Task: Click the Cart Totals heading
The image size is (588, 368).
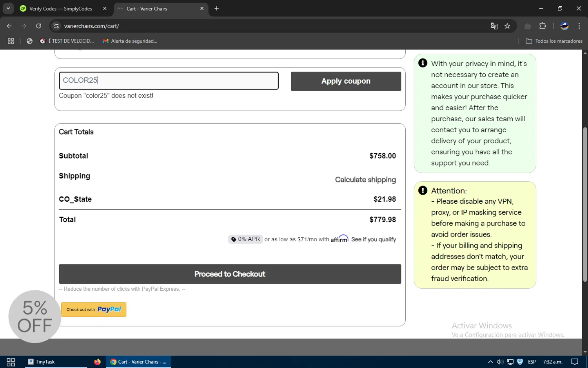Action: click(x=76, y=132)
